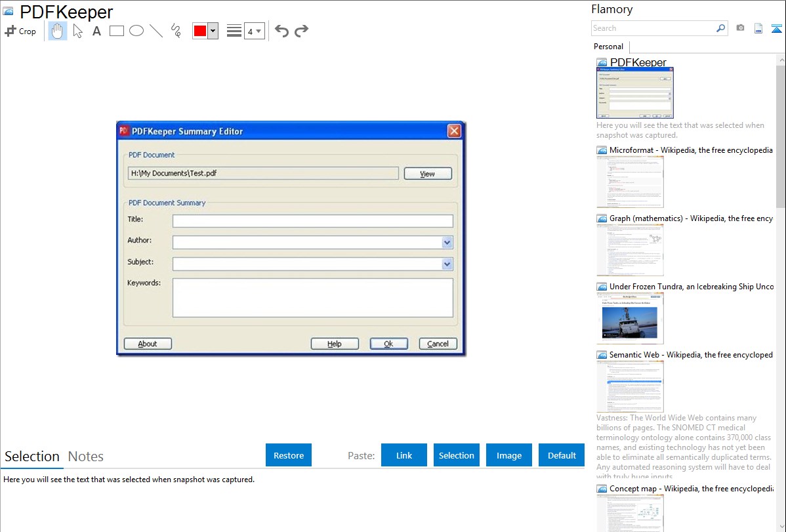
Task: Expand the Subject combo box dropdown
Action: [x=447, y=264]
